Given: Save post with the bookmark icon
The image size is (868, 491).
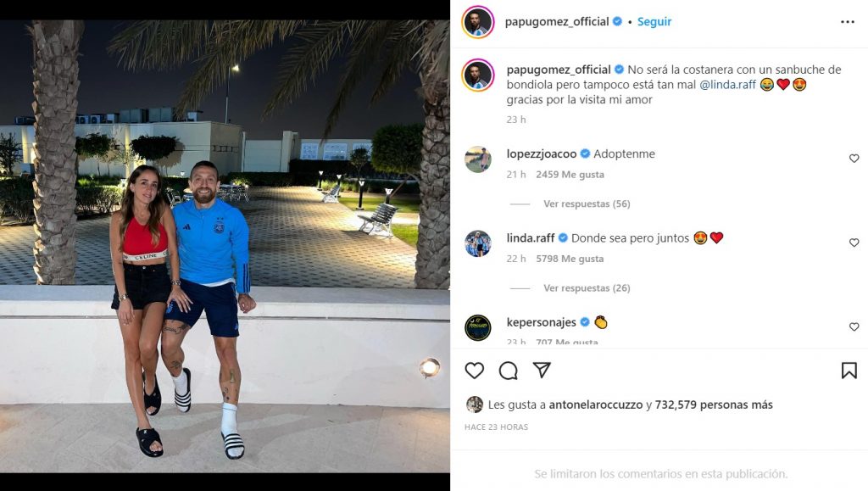Looking at the screenshot, I should 849,371.
